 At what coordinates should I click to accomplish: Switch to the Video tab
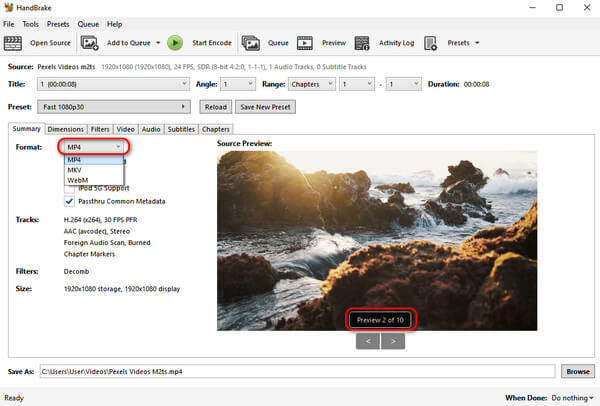pyautogui.click(x=126, y=129)
